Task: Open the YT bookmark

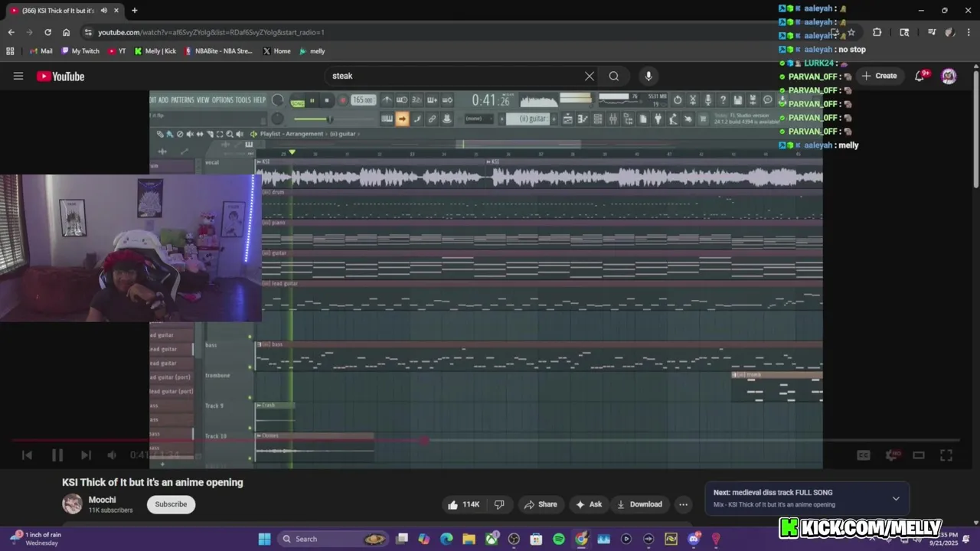Action: pyautogui.click(x=117, y=51)
